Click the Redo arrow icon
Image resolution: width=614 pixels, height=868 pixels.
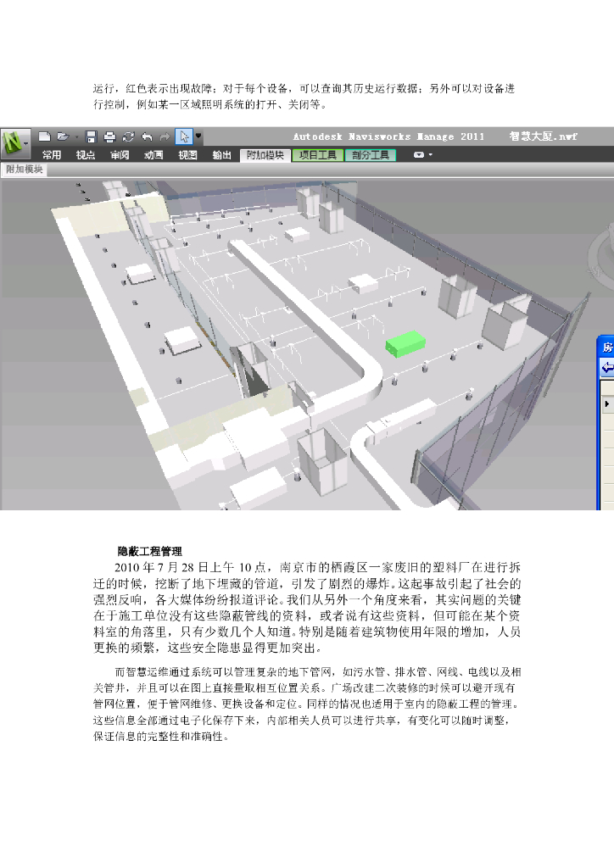pos(165,136)
